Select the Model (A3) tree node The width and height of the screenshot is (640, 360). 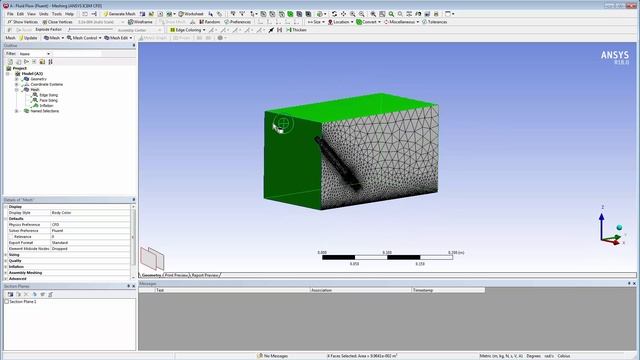pos(32,73)
